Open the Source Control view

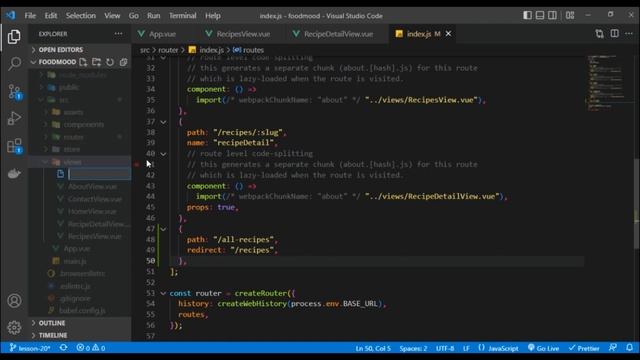point(15,92)
